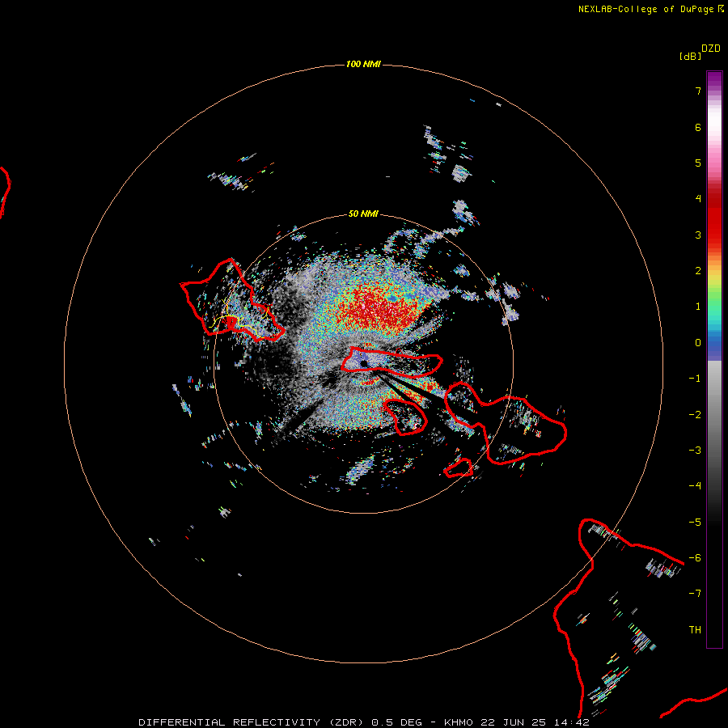Click the 6 value on color scale
This screenshot has width=728, height=728.
tap(698, 127)
